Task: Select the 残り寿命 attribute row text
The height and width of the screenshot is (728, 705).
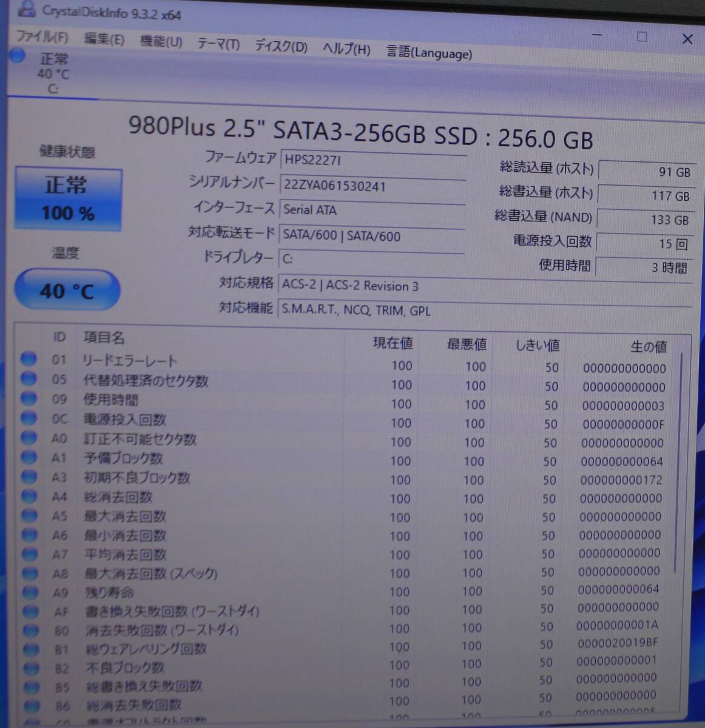Action: tap(109, 592)
